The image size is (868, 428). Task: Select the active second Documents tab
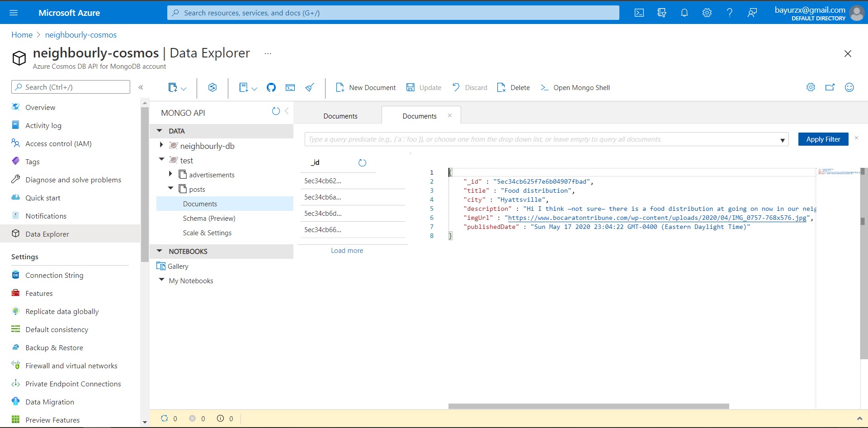pos(420,116)
